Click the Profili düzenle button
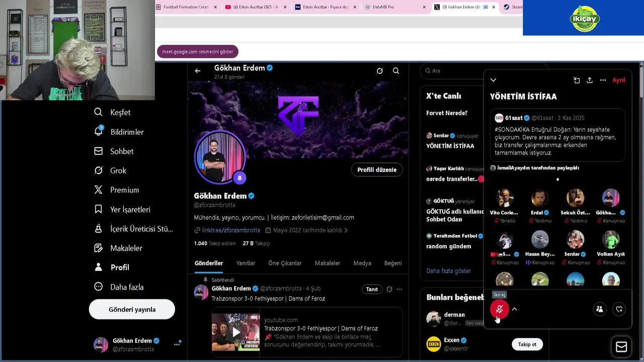Viewport: 644px width, 362px height. 377,169
